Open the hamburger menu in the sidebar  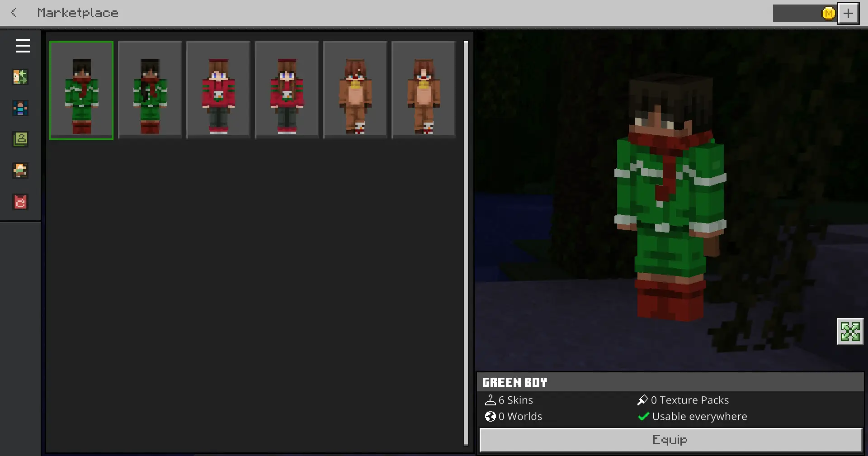click(23, 46)
